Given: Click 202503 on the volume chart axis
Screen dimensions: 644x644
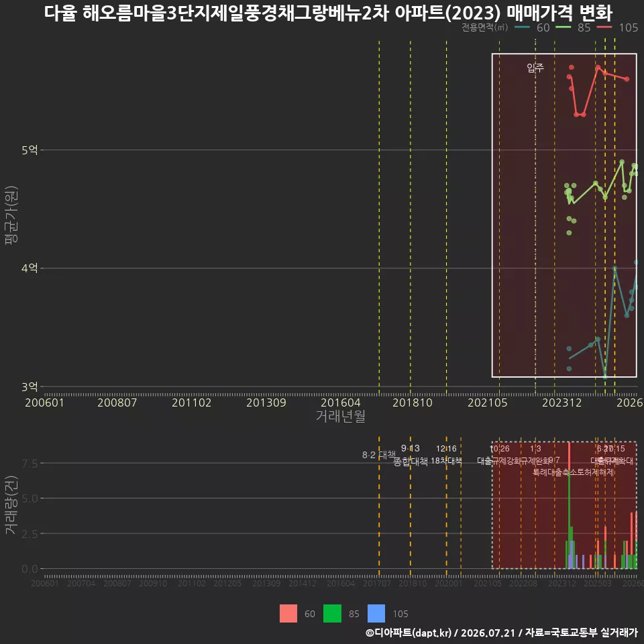Looking at the screenshot, I should pyautogui.click(x=598, y=583).
